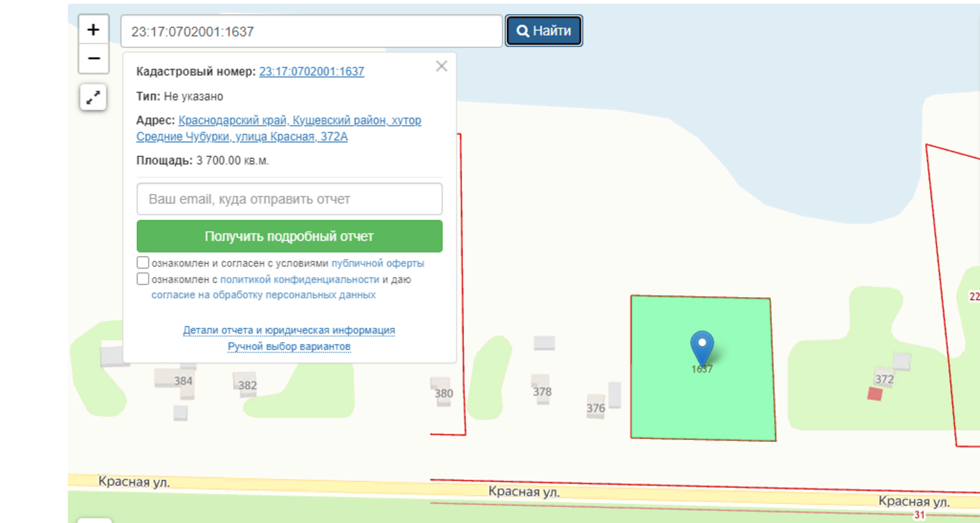980x523 pixels.
Task: Close the cadastral info popup
Action: 441,66
